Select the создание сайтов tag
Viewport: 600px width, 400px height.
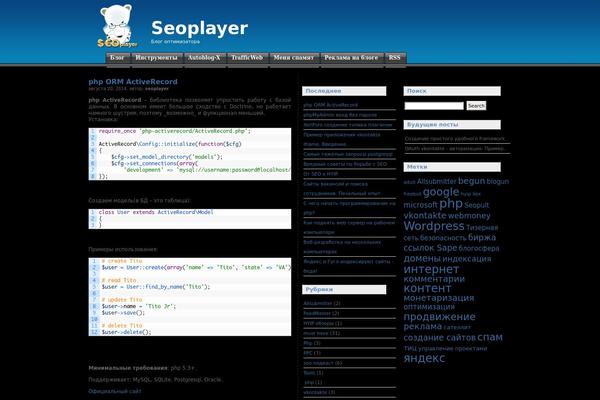pos(440,338)
